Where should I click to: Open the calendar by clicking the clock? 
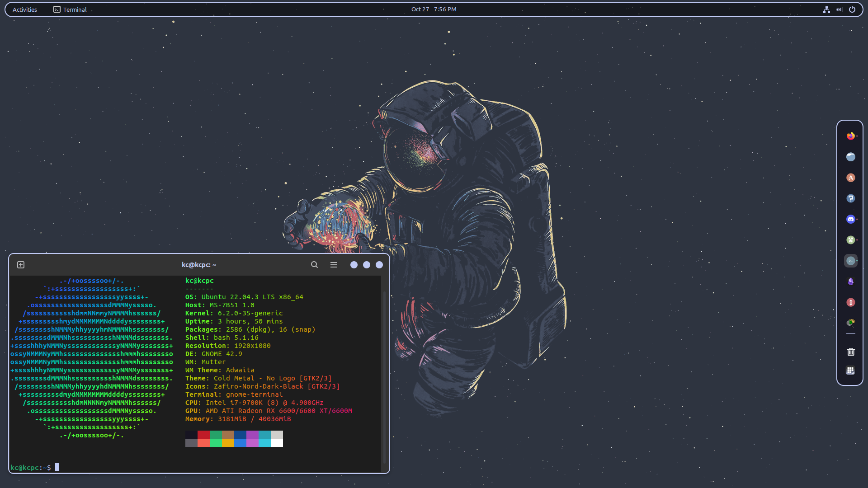point(434,9)
